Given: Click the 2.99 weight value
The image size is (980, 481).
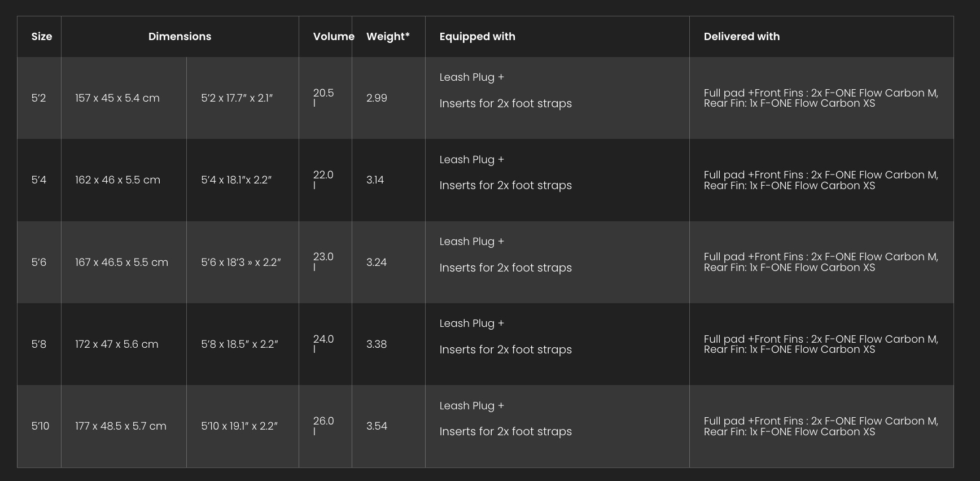Looking at the screenshot, I should click(x=377, y=98).
